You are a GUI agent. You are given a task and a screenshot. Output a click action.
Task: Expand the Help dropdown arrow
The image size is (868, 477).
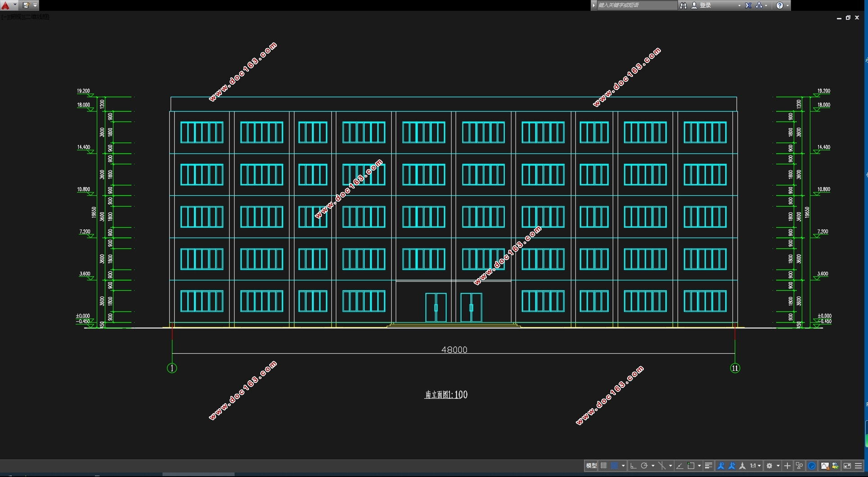(787, 5)
